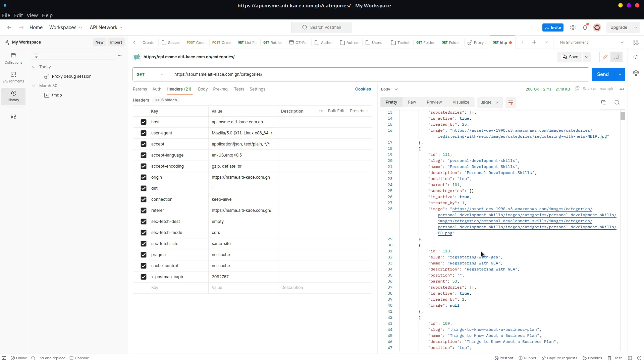The height and width of the screenshot is (362, 644).
Task: Open the GET method dropdown
Action: [x=150, y=74]
